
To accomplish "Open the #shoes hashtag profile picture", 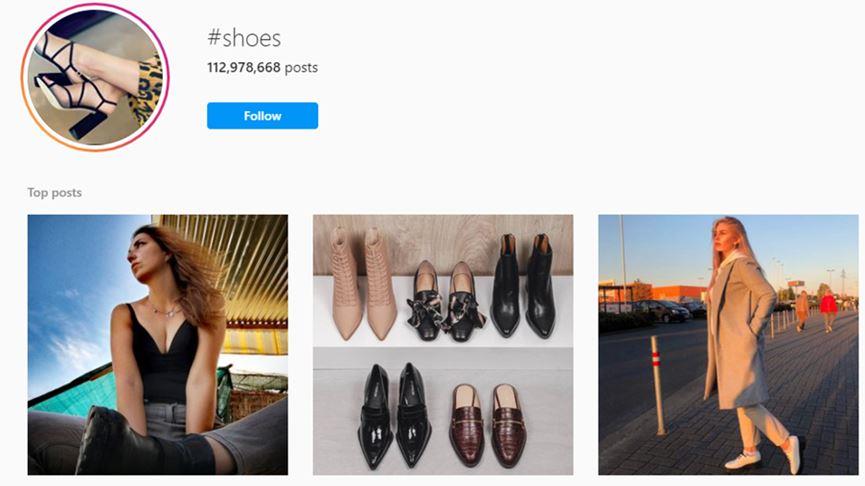I will pyautogui.click(x=96, y=76).
